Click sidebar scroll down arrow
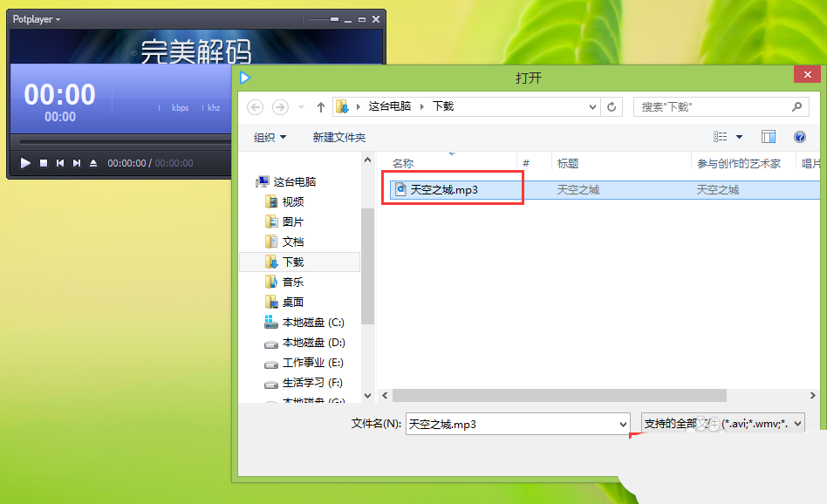 [367, 395]
